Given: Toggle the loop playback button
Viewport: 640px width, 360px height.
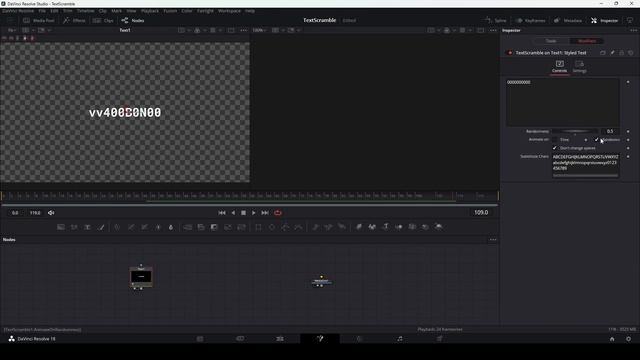Looking at the screenshot, I should 278,213.
